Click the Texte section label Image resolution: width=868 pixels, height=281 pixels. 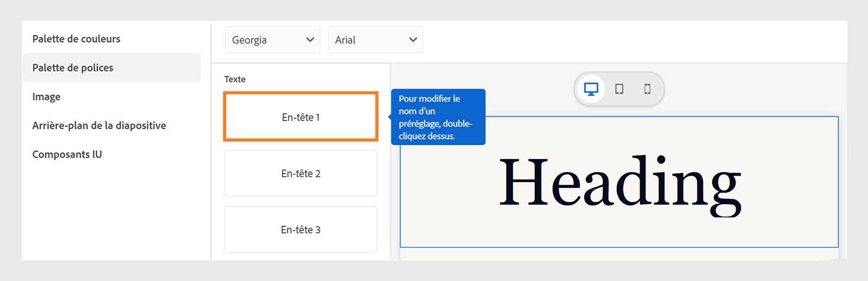click(x=235, y=79)
